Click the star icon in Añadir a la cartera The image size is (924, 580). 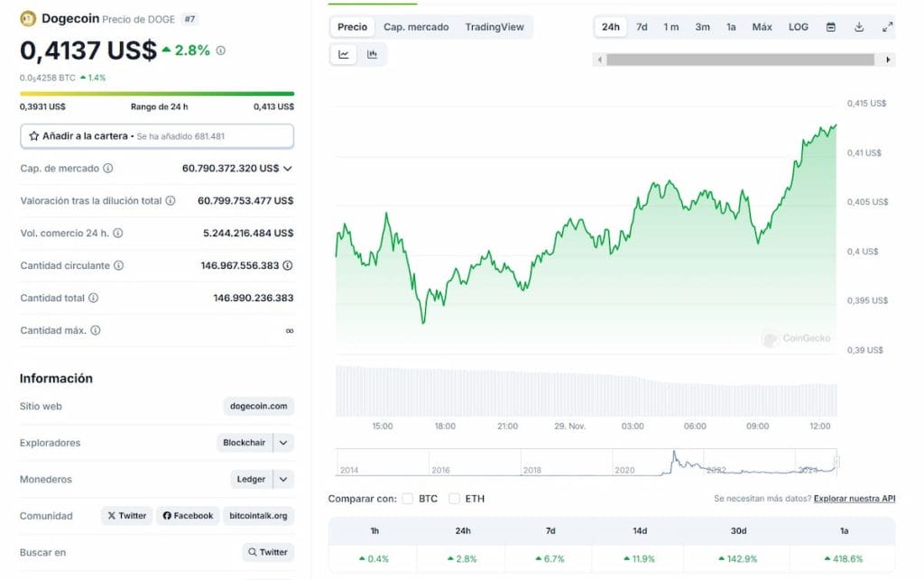tap(34, 136)
